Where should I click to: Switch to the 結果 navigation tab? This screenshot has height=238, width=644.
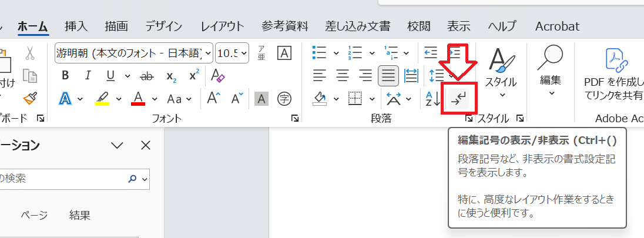pyautogui.click(x=80, y=215)
